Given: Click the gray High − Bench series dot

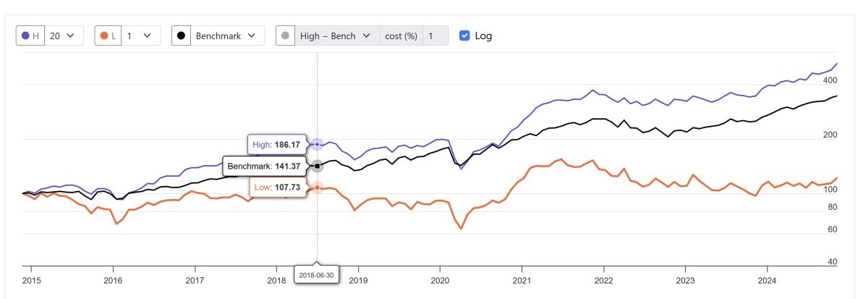Looking at the screenshot, I should point(286,35).
